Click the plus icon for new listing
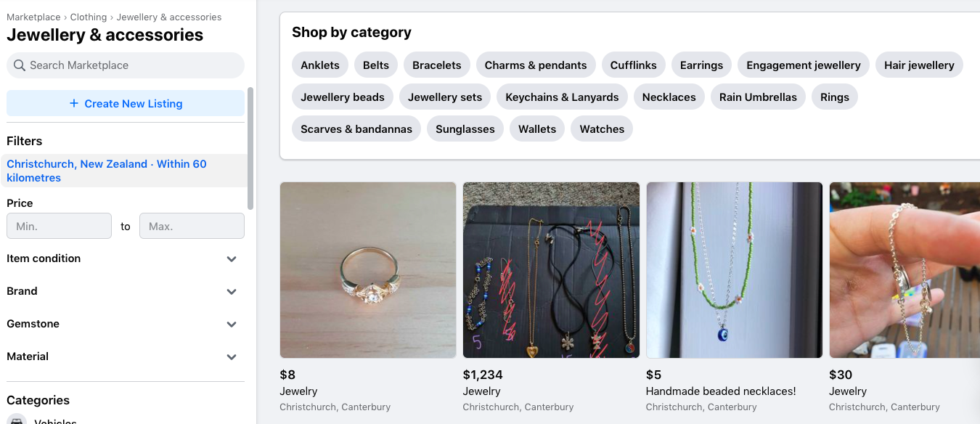This screenshot has width=980, height=424. (x=74, y=104)
